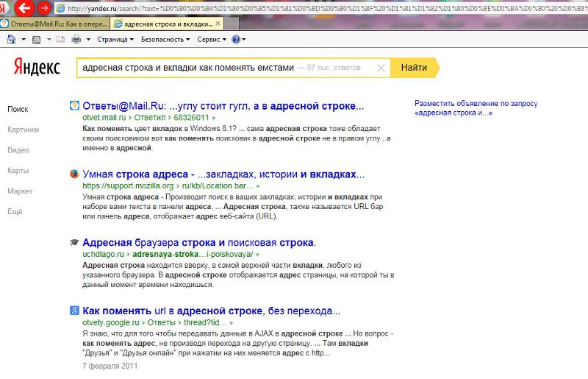Expand the Ещё sidebar item

pos(15,211)
